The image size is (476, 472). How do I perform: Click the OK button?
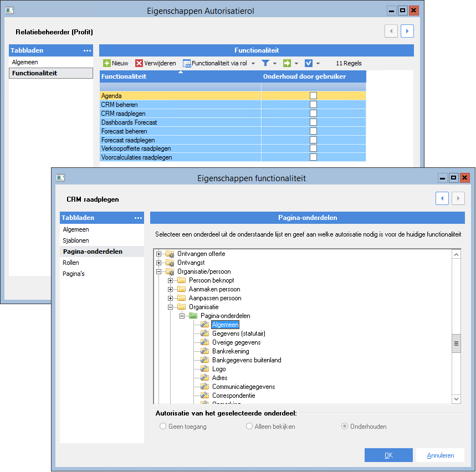click(x=388, y=455)
